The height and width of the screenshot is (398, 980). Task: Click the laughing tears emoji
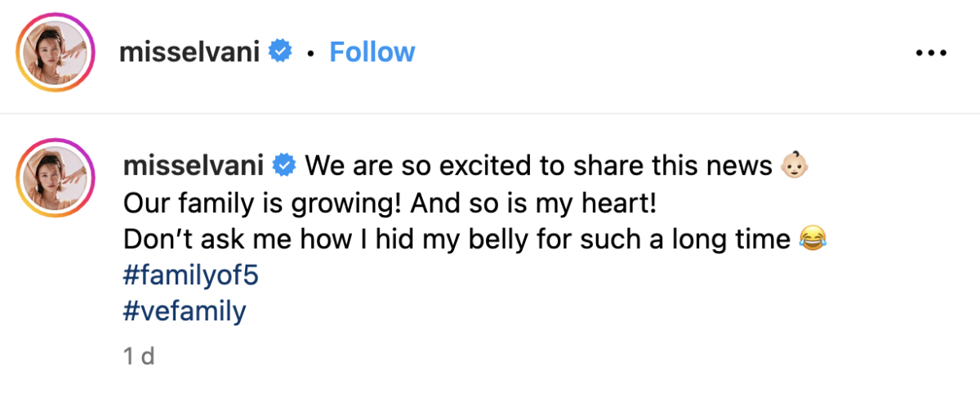pyautogui.click(x=809, y=239)
